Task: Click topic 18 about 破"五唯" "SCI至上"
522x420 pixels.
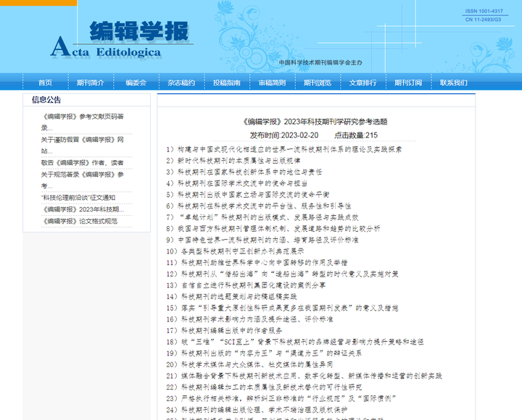Action: click(295, 342)
